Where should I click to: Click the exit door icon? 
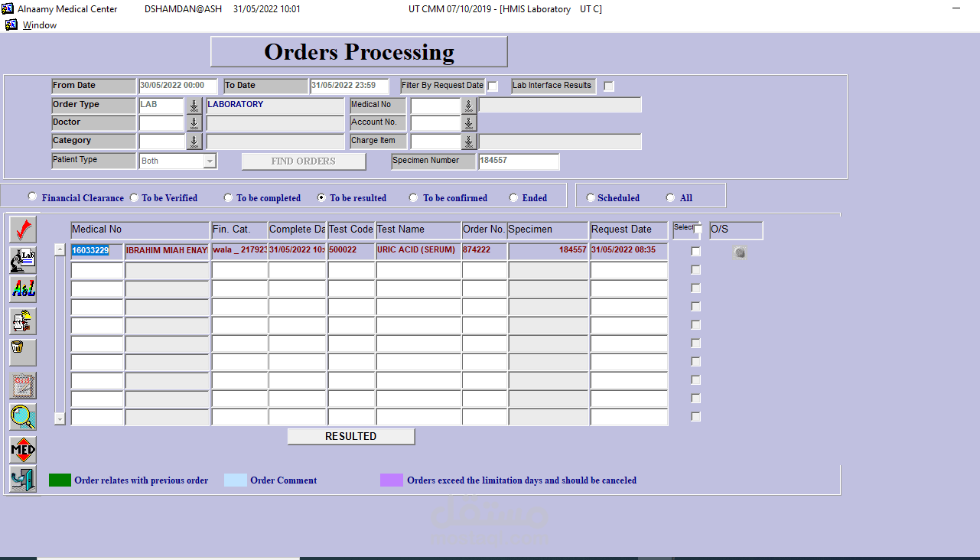23,480
